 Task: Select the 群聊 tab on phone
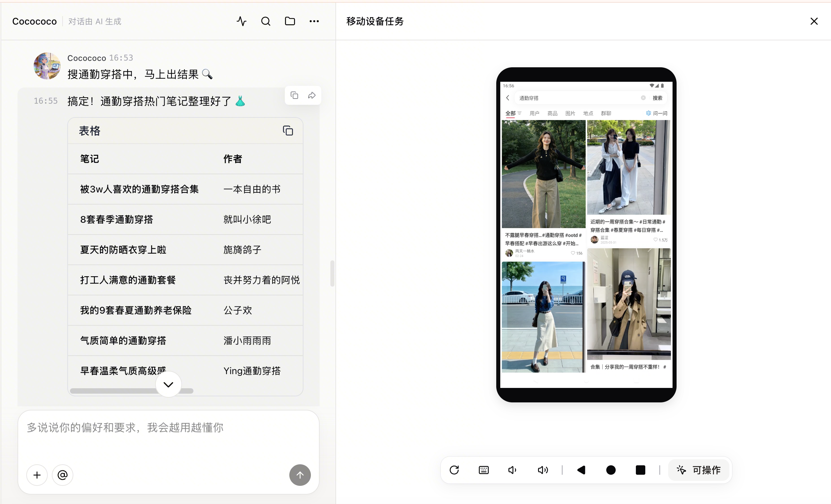606,113
